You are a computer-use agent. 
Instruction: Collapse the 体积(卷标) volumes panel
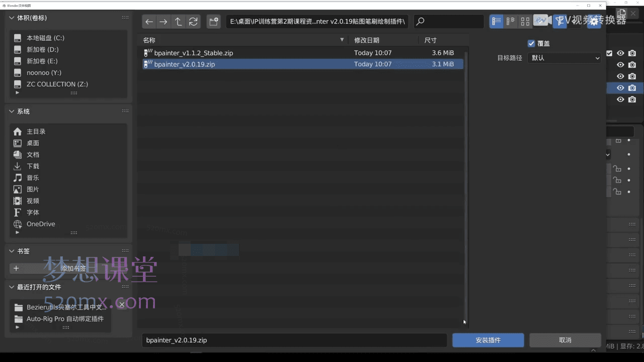click(12, 18)
